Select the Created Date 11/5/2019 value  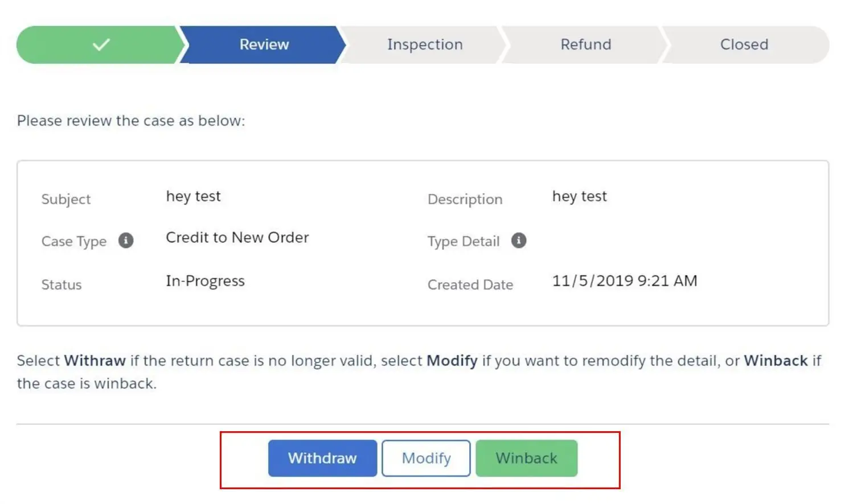pos(625,281)
